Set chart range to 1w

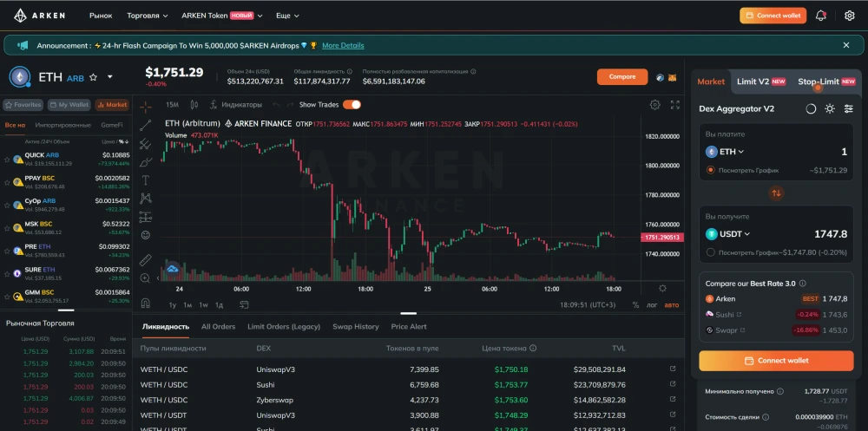(x=204, y=305)
